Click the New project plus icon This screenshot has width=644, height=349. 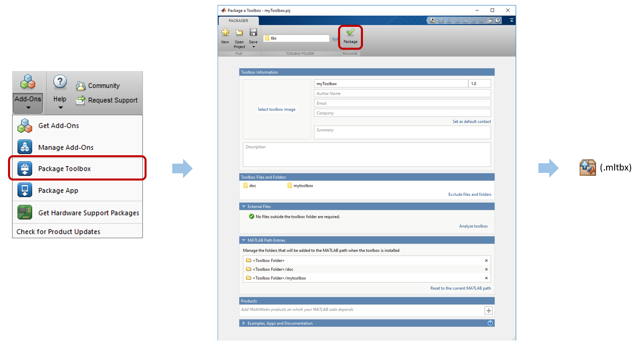(225, 32)
